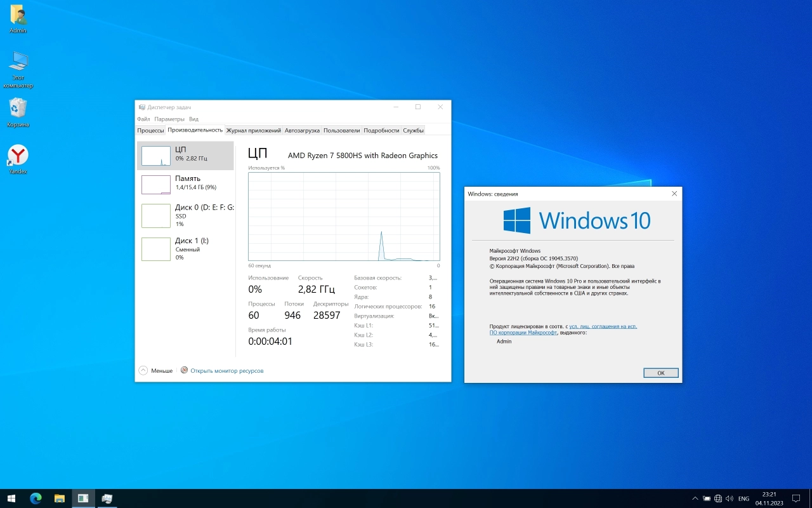
Task: Open the notification center icon
Action: (x=796, y=498)
